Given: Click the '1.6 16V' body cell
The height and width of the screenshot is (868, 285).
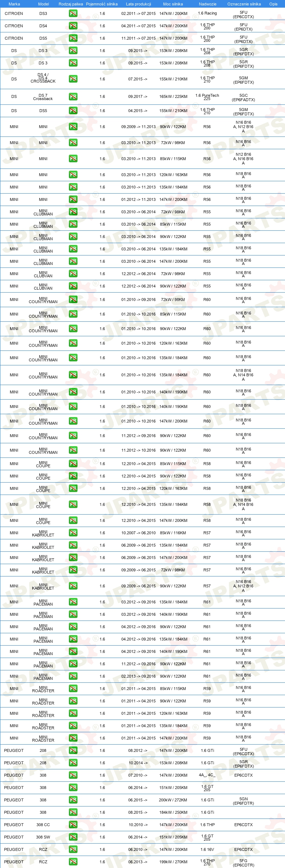Looking at the screenshot, I should point(207,849).
